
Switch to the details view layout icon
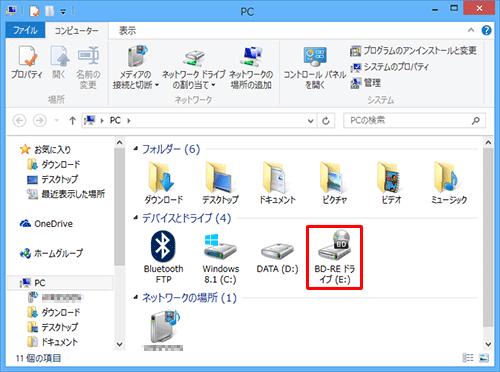(468, 358)
